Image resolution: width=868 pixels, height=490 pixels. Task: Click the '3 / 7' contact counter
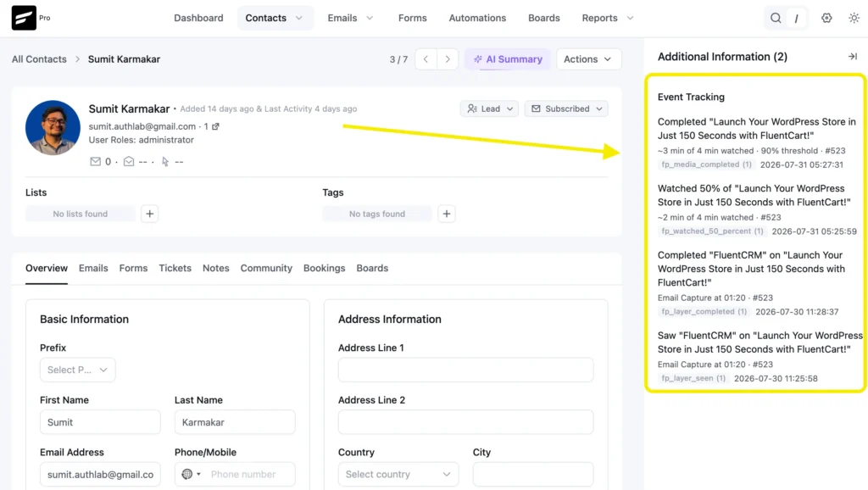pos(398,59)
